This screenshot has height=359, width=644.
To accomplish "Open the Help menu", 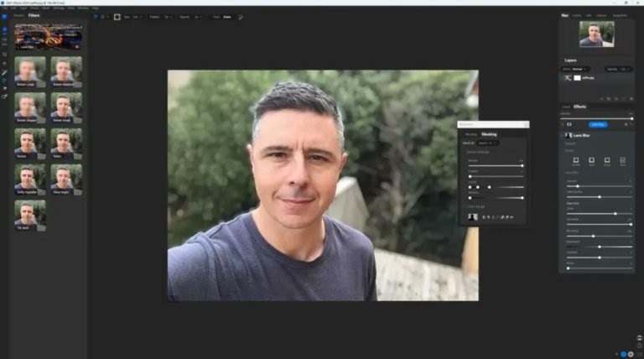I will coord(96,8).
